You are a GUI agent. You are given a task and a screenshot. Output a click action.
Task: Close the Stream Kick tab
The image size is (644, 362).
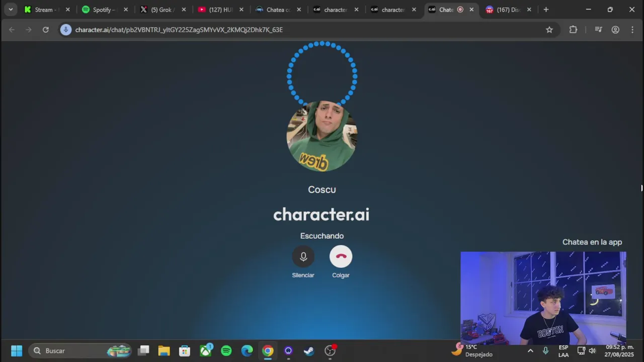point(68,10)
